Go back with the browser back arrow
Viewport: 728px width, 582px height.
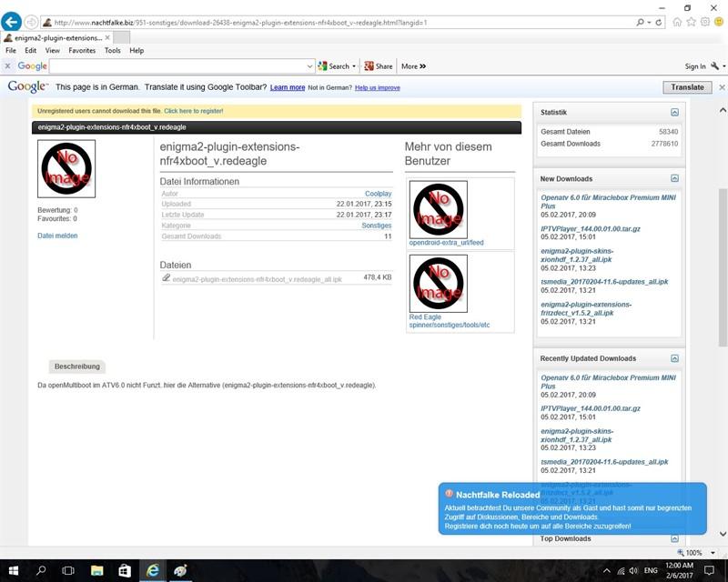pyautogui.click(x=11, y=22)
